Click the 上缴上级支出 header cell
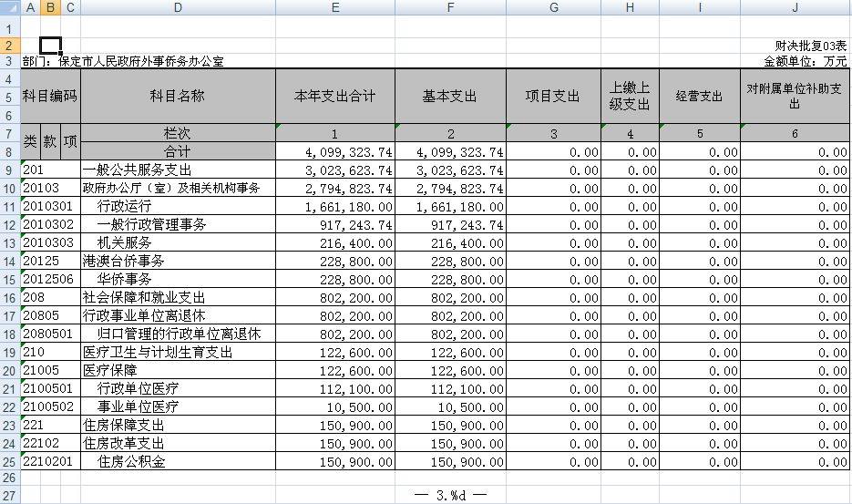The width and height of the screenshot is (852, 504). coord(630,97)
